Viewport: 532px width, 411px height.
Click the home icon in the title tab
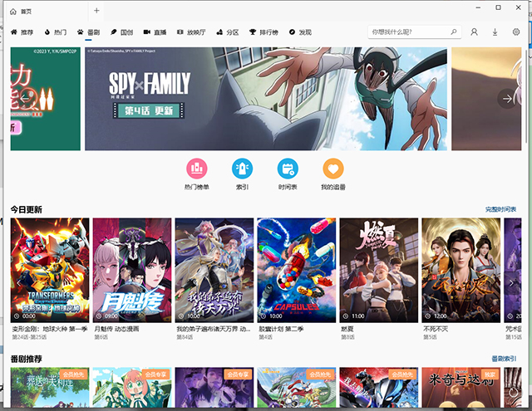[13, 12]
